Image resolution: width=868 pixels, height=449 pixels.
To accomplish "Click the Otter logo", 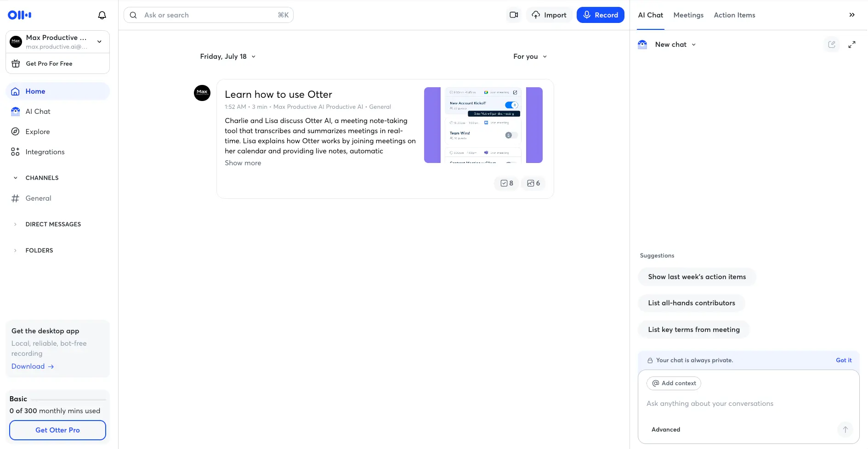I will (x=20, y=15).
